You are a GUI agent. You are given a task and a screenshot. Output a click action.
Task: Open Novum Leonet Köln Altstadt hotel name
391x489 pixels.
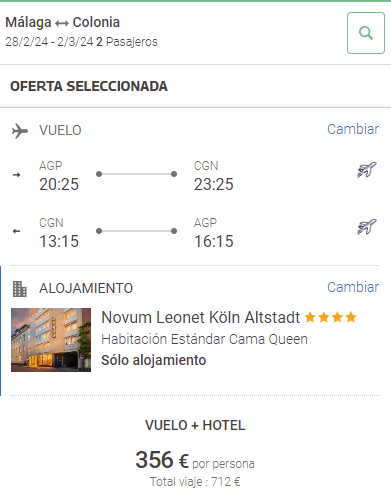[x=200, y=317]
